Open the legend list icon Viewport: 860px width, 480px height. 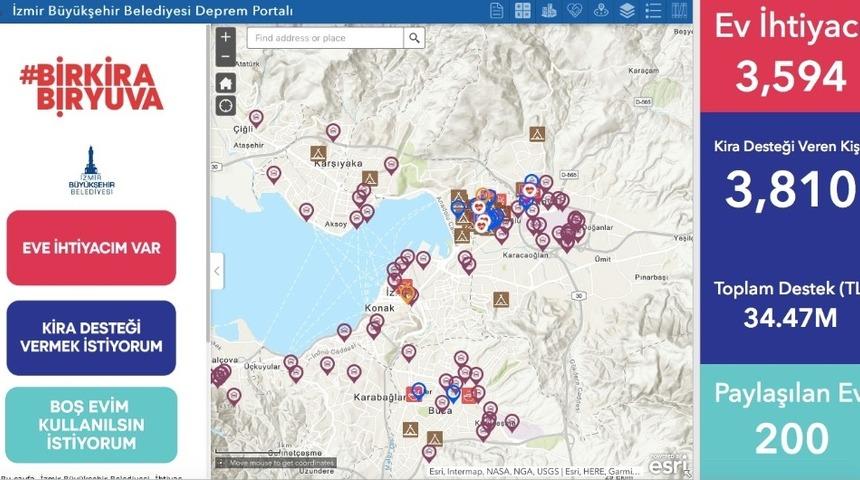(x=654, y=11)
